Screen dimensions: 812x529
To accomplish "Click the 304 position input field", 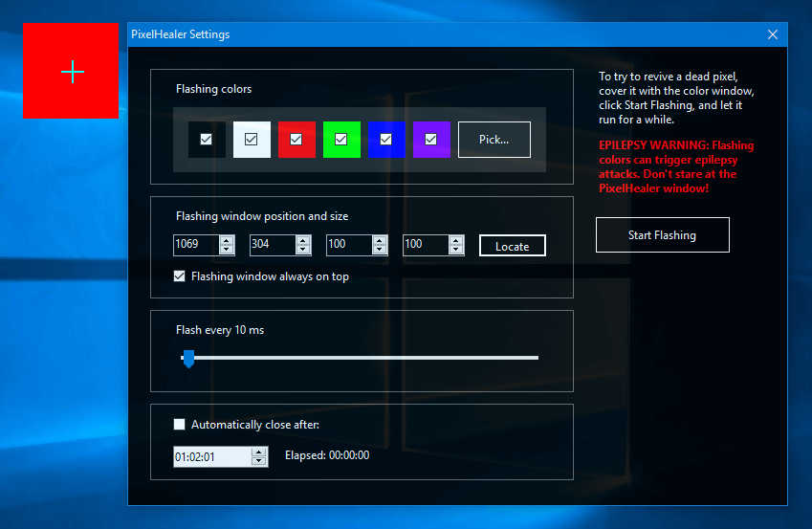I will (x=273, y=245).
